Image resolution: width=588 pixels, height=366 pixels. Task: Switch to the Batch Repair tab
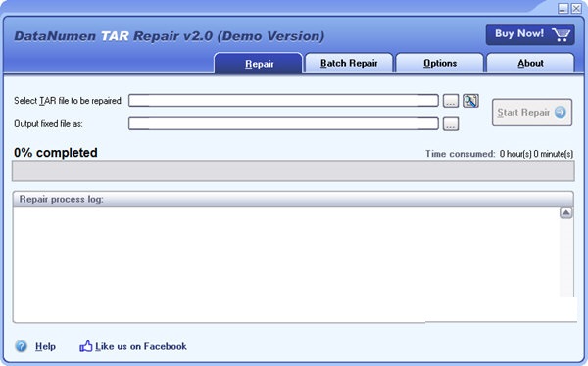click(349, 63)
